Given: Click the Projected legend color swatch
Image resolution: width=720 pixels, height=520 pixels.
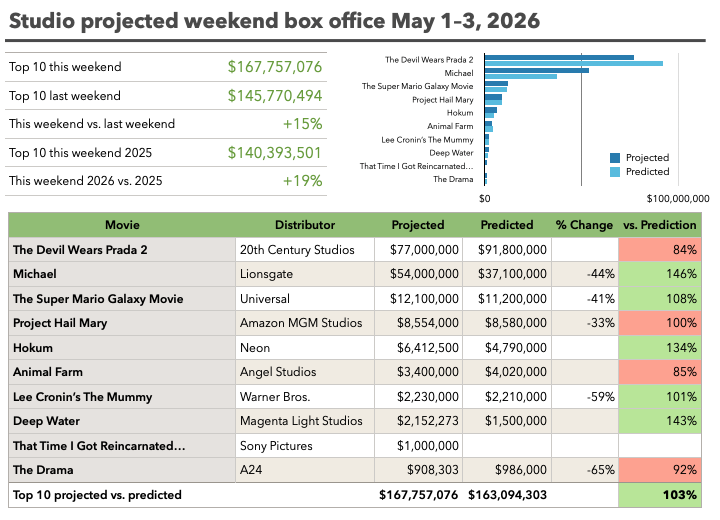Looking at the screenshot, I should coord(615,158).
